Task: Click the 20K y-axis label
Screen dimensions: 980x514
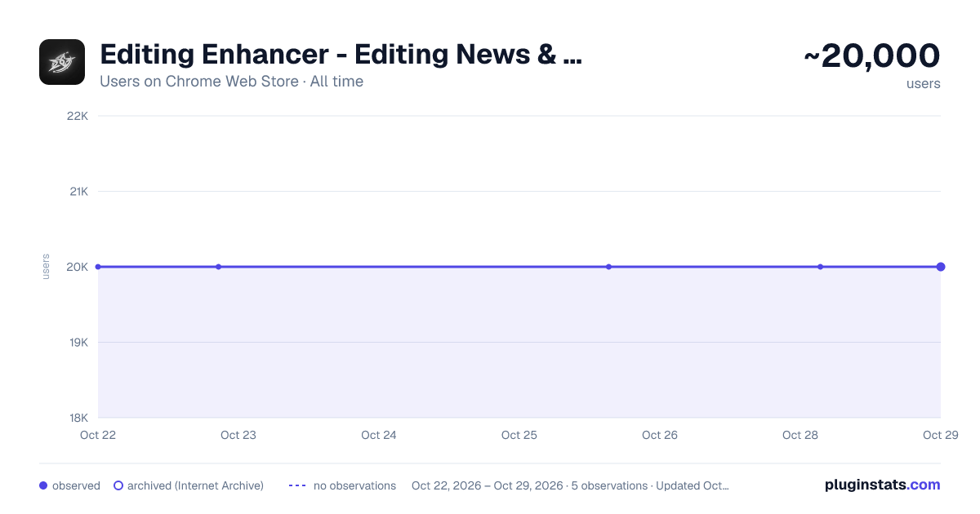Action: 78,267
